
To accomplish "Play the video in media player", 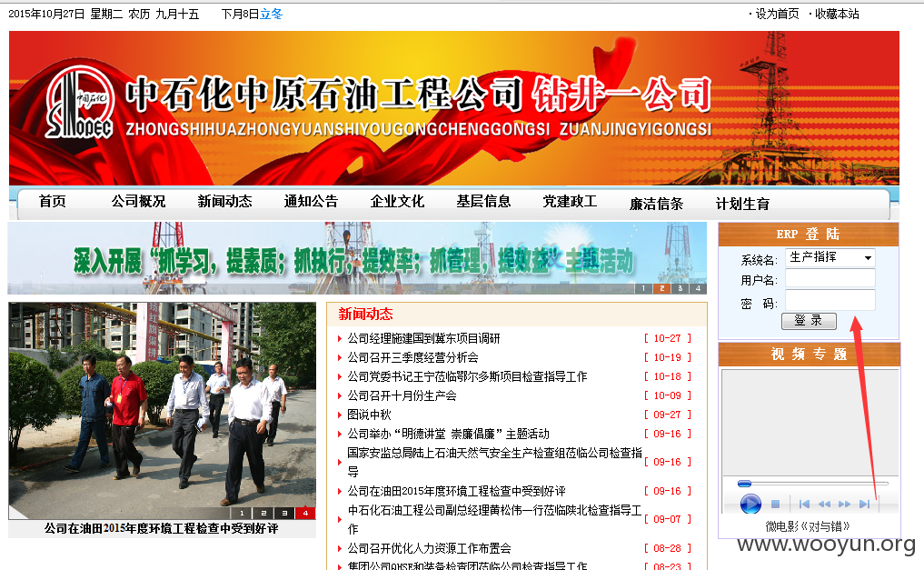I will [750, 504].
